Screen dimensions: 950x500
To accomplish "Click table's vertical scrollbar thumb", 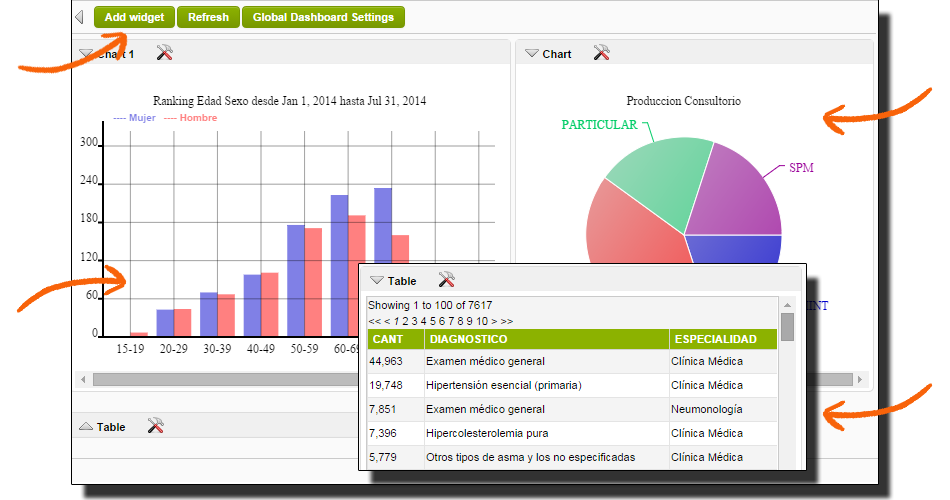I will click(787, 327).
